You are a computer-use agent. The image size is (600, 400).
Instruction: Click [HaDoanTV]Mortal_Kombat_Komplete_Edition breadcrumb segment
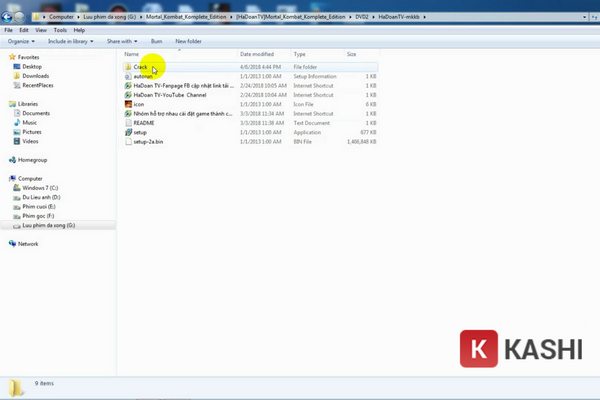pos(291,17)
